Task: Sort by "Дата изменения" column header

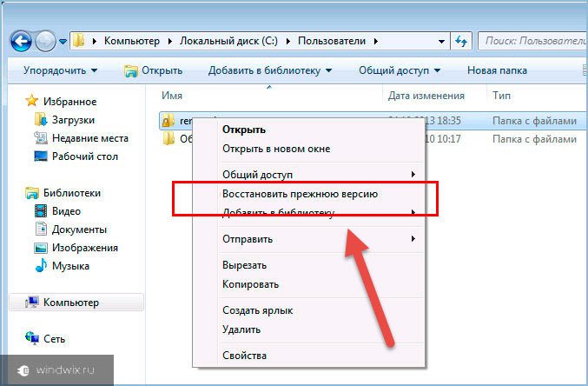Action: [426, 96]
